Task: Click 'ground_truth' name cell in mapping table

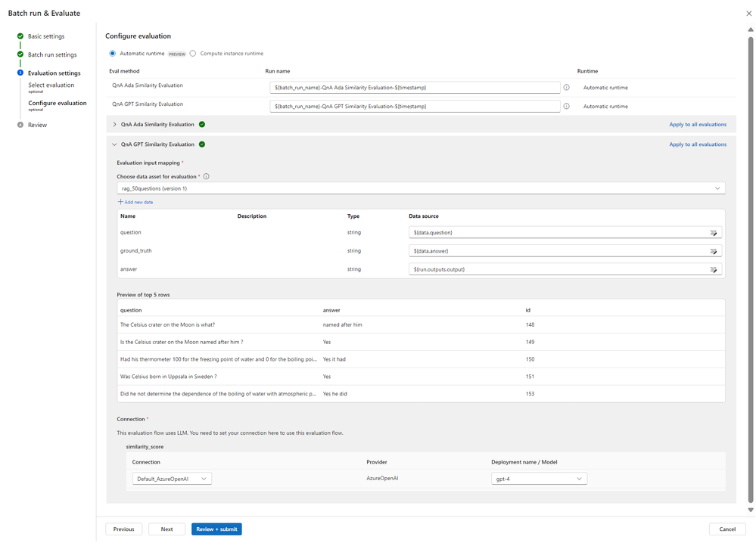Action: (136, 251)
